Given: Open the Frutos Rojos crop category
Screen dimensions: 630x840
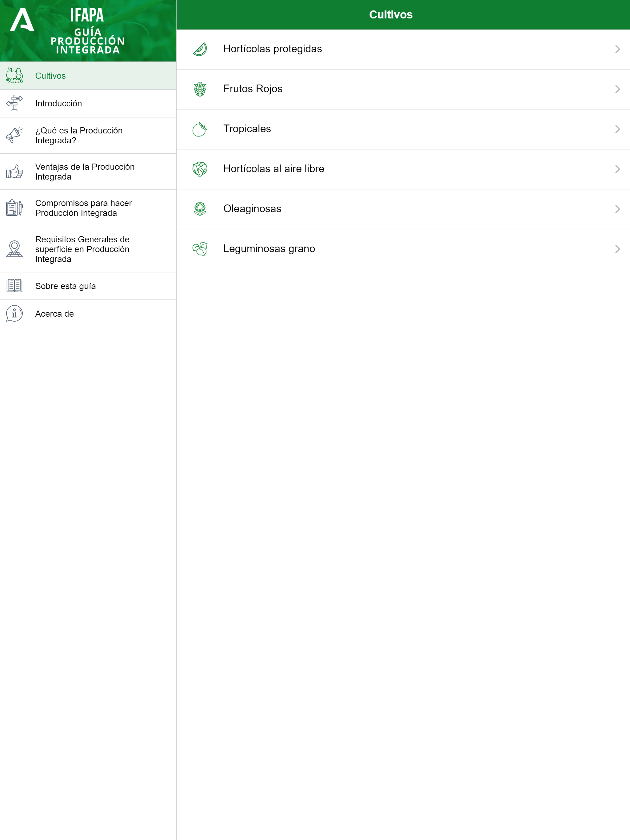Looking at the screenshot, I should [403, 89].
